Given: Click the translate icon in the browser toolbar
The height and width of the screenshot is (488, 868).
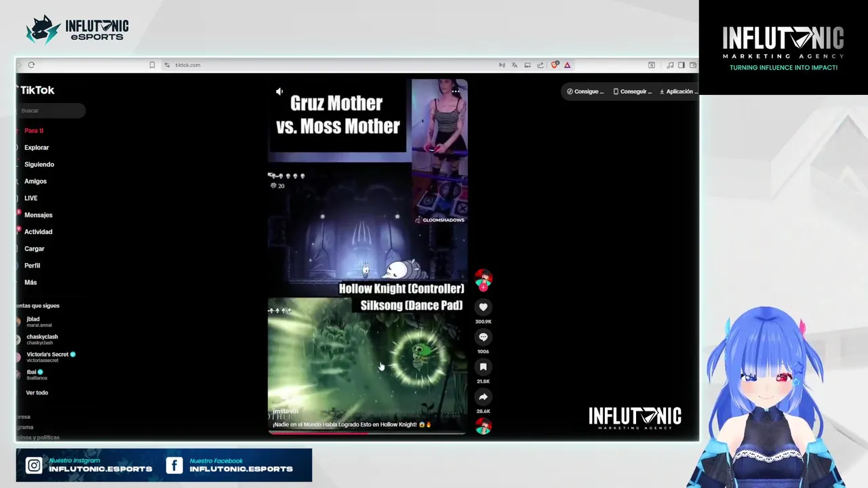Looking at the screenshot, I should point(515,65).
